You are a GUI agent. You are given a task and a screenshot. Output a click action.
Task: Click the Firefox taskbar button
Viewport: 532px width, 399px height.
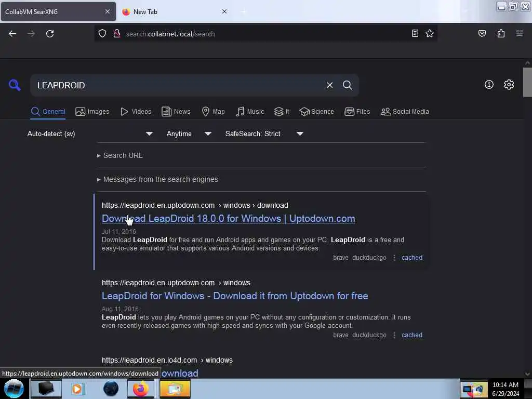(x=141, y=389)
